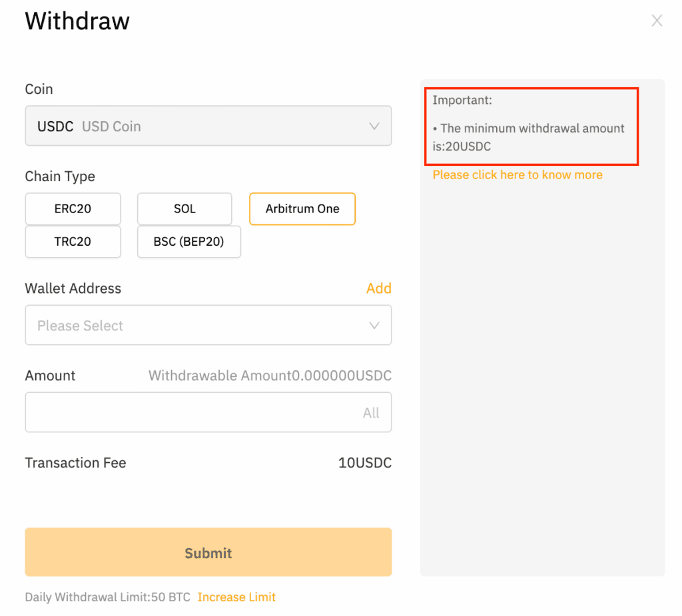Select the ERC20 chain type

(x=73, y=209)
